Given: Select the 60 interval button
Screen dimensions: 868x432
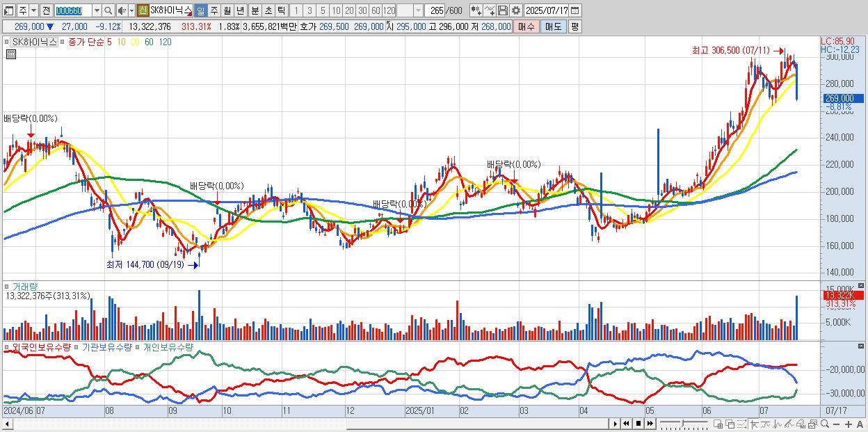Looking at the screenshot, I should 376,10.
